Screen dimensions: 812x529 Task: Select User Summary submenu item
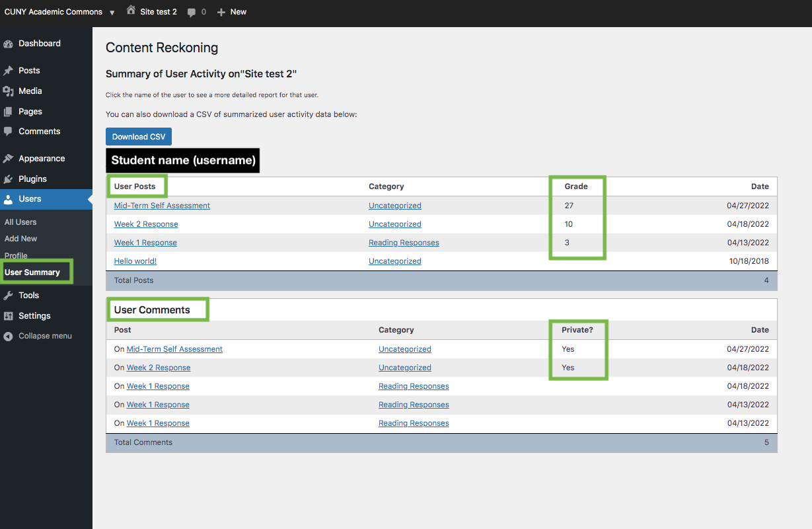pos(32,272)
